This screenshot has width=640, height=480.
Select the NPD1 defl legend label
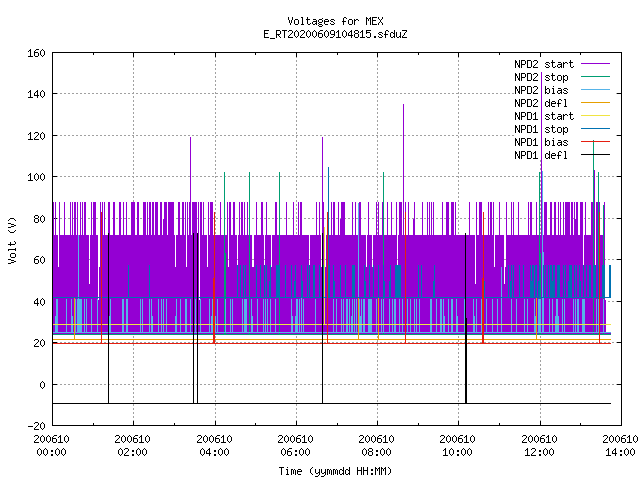[541, 155]
